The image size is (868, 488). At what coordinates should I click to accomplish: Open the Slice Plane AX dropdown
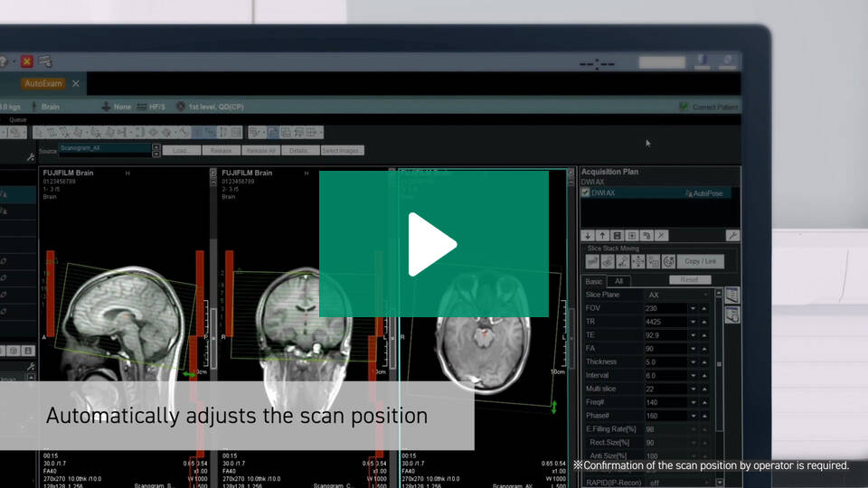tap(679, 295)
